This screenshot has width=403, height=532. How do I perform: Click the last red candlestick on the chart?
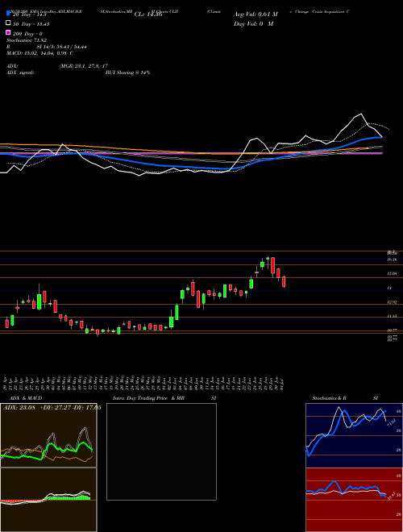[284, 281]
